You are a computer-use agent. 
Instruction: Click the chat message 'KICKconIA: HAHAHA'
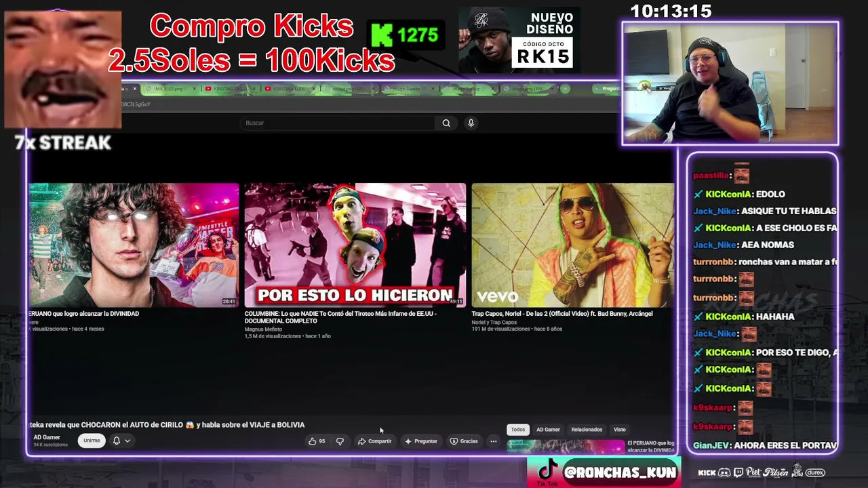point(744,317)
